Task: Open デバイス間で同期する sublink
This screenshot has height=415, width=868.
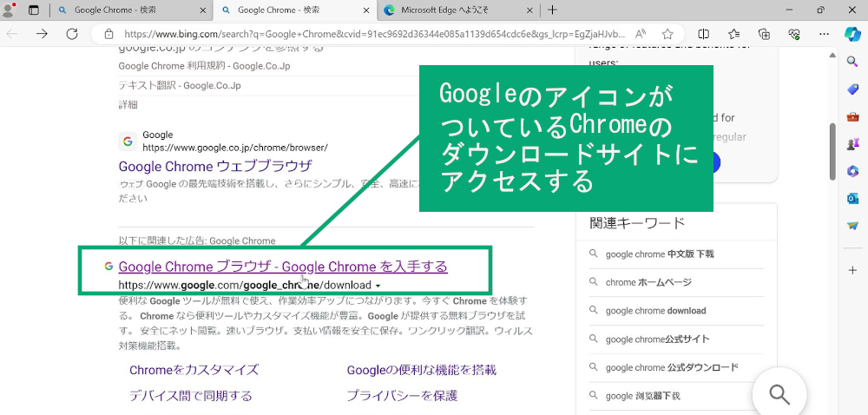Action: (190, 396)
